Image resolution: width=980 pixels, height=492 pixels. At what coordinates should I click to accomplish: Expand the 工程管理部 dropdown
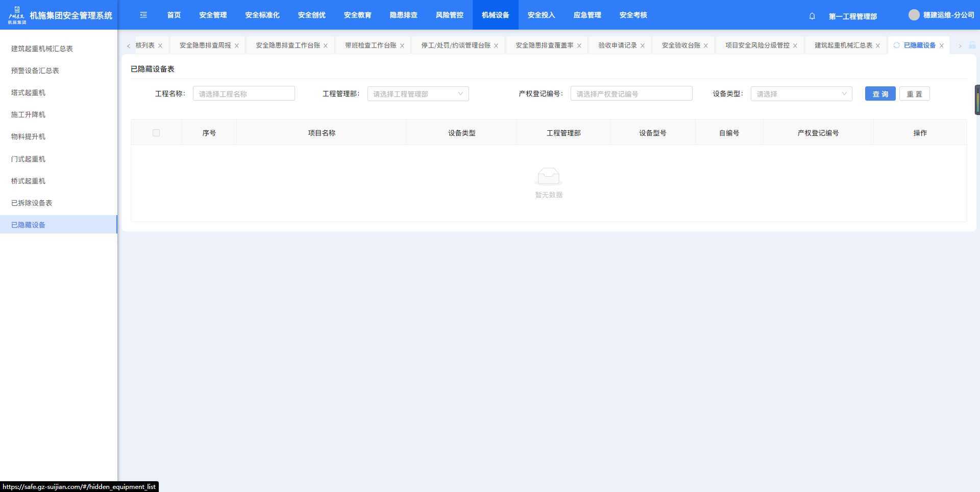(418, 94)
